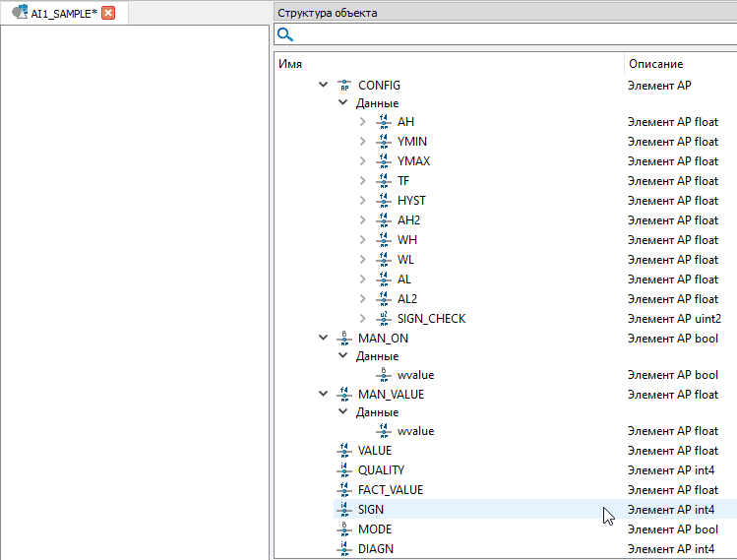Click in the search input field
Viewport: 737px width, 560px height.
[x=512, y=34]
